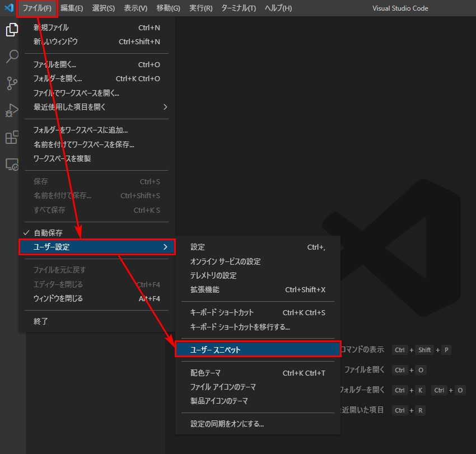
Task: Select 製品アイコンのテーマ entry
Action: (258, 401)
